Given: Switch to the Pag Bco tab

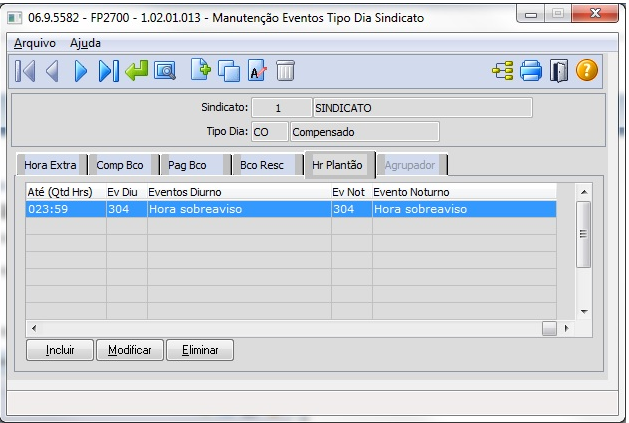Looking at the screenshot, I should pos(195,165).
